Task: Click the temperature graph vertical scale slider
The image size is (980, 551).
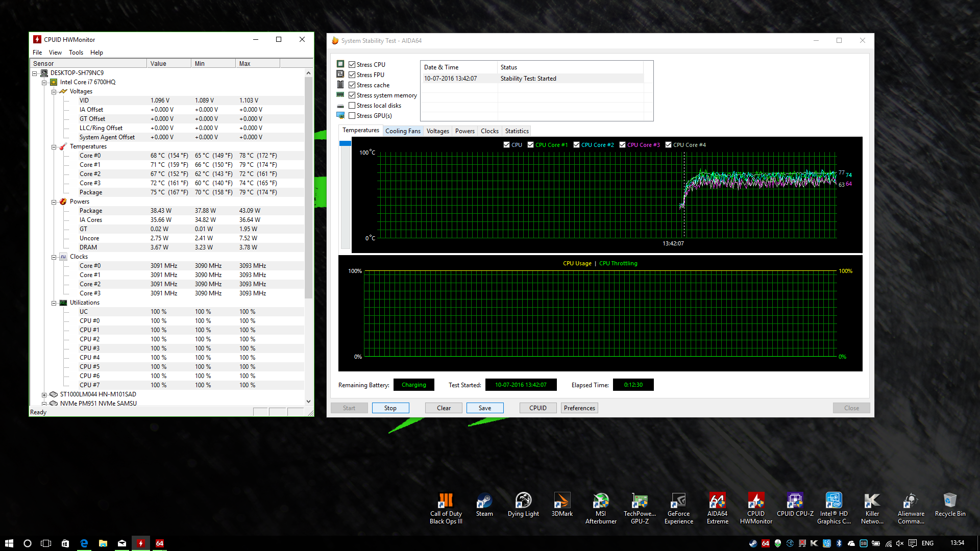Action: tap(345, 143)
